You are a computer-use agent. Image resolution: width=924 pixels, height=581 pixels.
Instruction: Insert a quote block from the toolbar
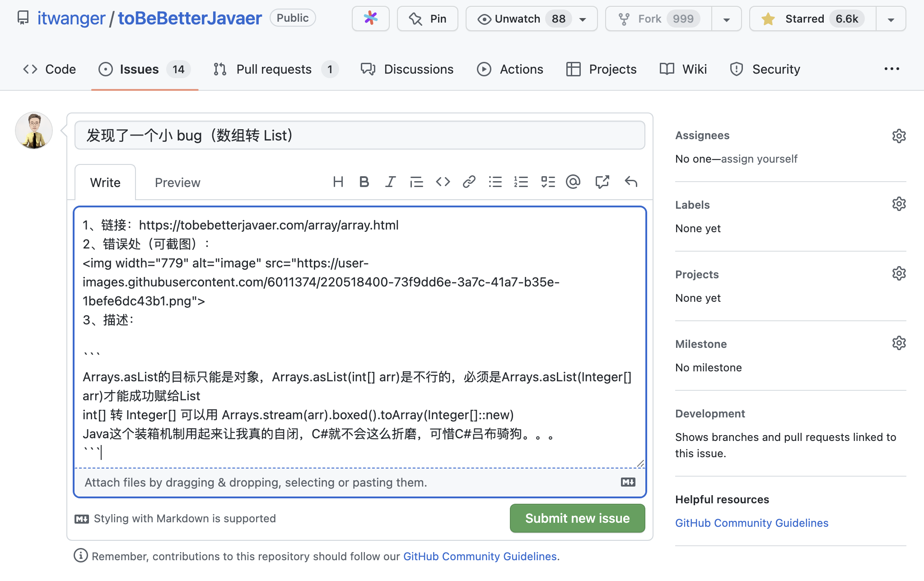(416, 182)
